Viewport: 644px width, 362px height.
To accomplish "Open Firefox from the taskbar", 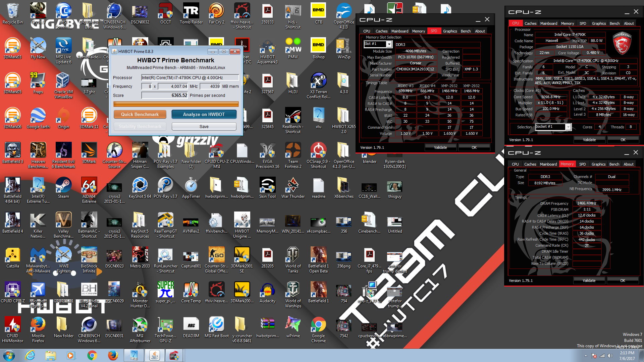I will (113, 355).
